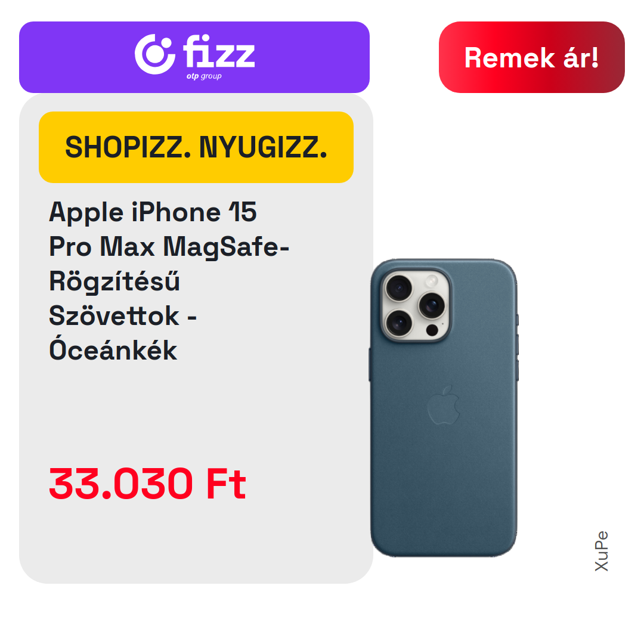
Task: Click the yellow SHOPIZZ. NYUGIZZ. banner
Action: 196,147
